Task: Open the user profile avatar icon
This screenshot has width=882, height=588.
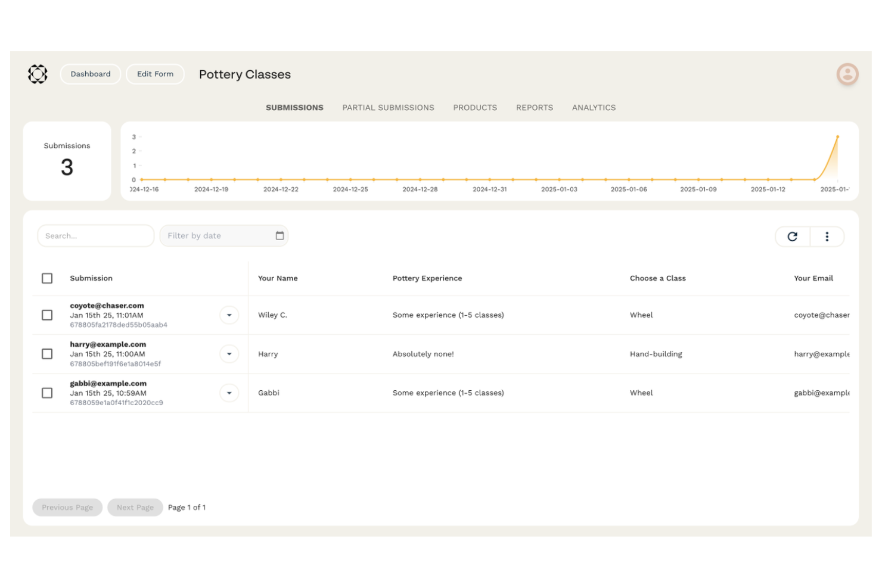Action: (847, 74)
